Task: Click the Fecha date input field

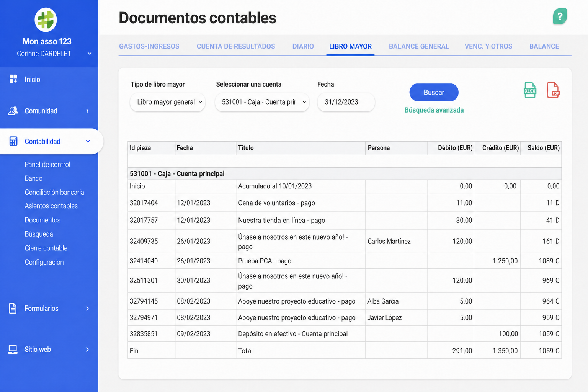Action: [346, 102]
